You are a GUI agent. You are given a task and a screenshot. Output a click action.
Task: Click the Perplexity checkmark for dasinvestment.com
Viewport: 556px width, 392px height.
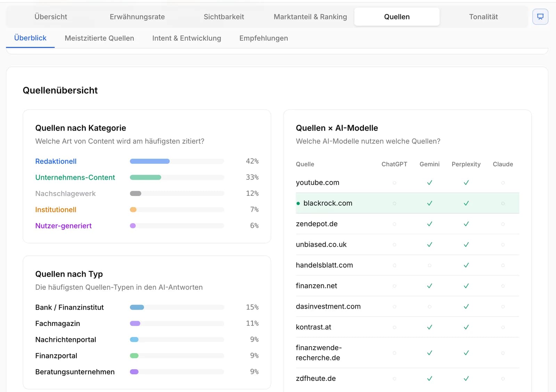point(466,307)
